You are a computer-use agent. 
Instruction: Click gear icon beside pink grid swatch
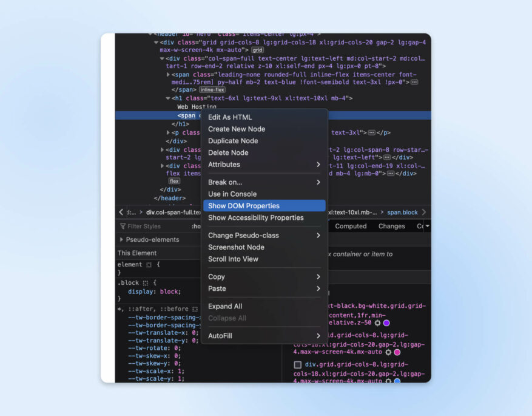[x=388, y=352]
